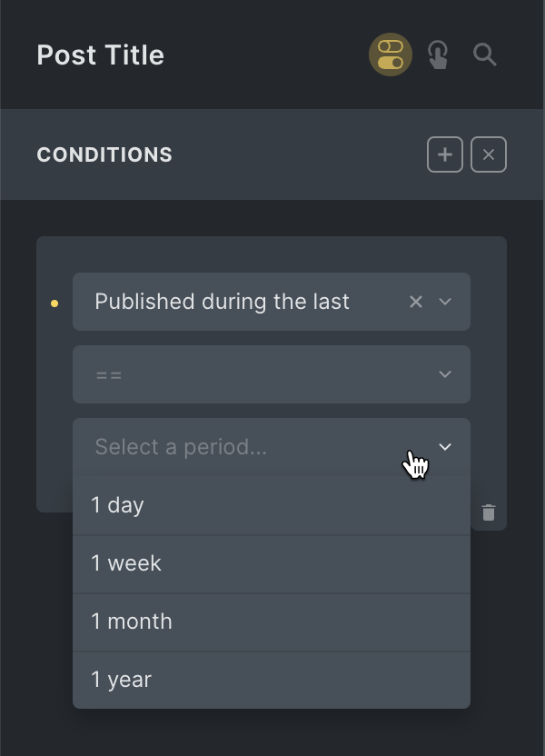Viewport: 545px width, 756px height.
Task: Add a new condition with the plus icon
Action: click(x=445, y=154)
